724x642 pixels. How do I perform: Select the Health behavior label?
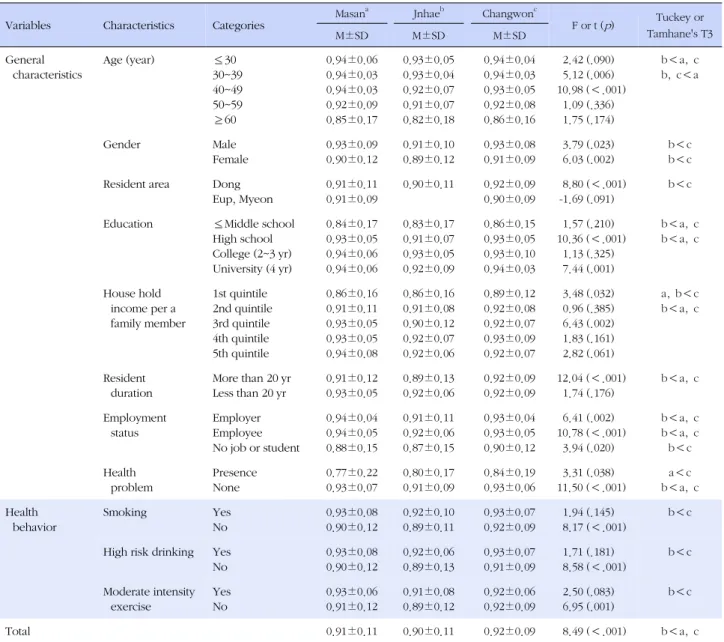[x=30, y=520]
